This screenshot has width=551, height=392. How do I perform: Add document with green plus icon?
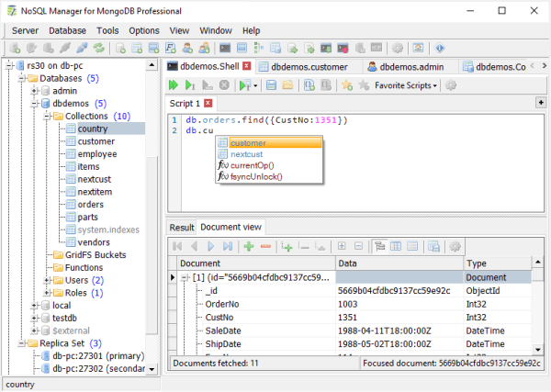(249, 247)
